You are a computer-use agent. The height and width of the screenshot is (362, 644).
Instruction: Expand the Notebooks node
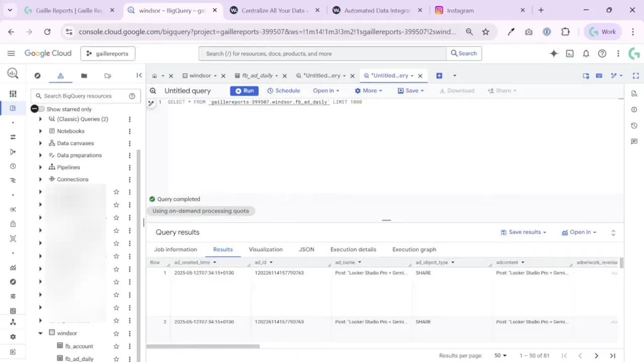(x=41, y=131)
